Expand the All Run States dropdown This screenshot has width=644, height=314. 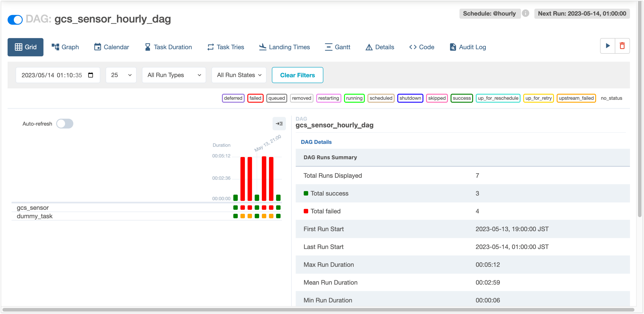239,75
